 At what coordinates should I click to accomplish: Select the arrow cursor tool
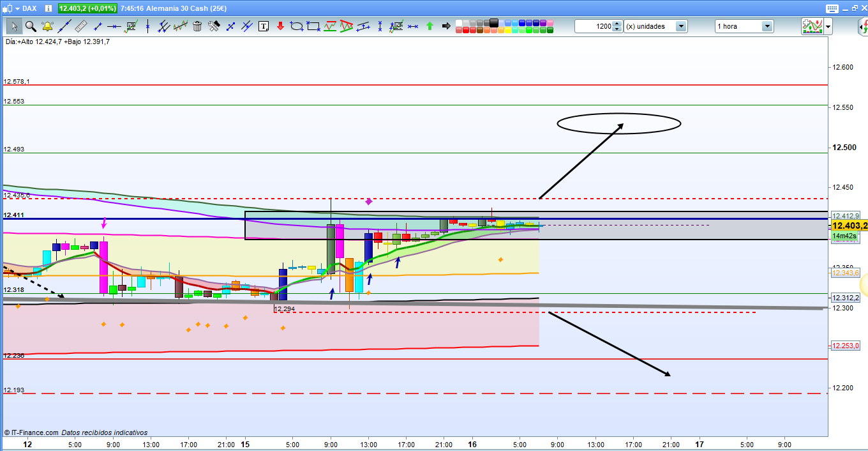[x=13, y=26]
